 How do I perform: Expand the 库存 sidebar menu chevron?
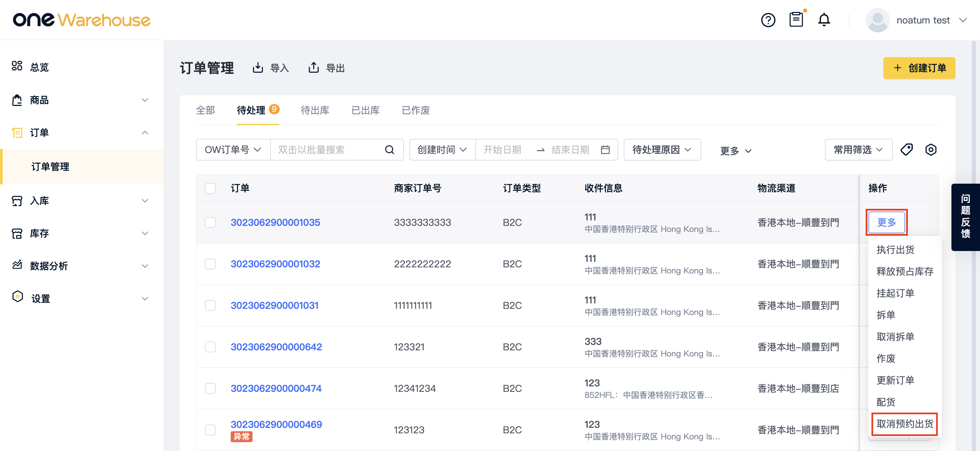145,233
